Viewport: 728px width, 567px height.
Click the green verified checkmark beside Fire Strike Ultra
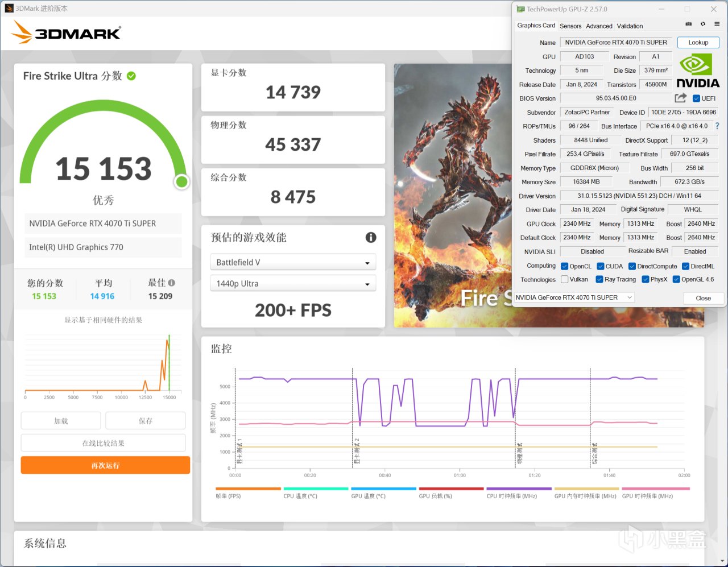point(131,76)
